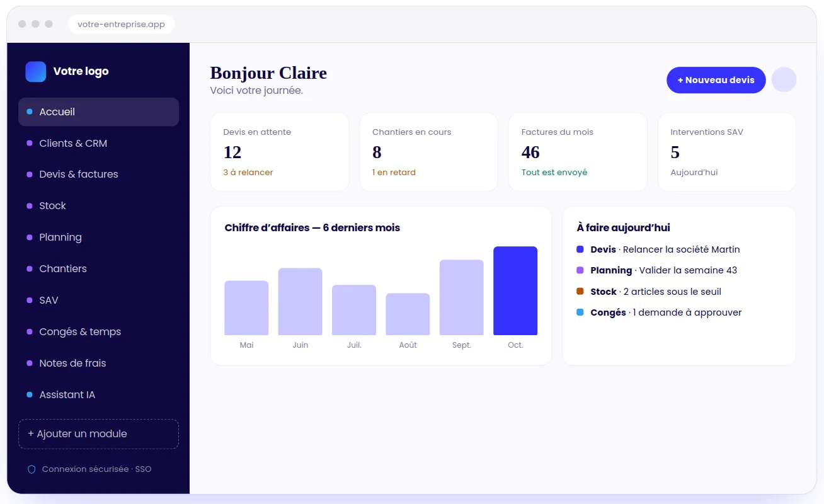Click the '3 à relancer' status text
Viewport: 824px width, 504px height.
coord(248,173)
